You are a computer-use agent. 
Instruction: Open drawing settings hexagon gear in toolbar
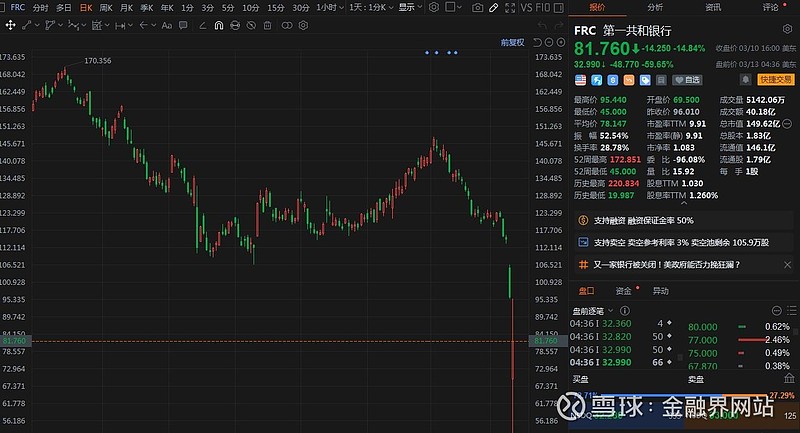[304, 25]
